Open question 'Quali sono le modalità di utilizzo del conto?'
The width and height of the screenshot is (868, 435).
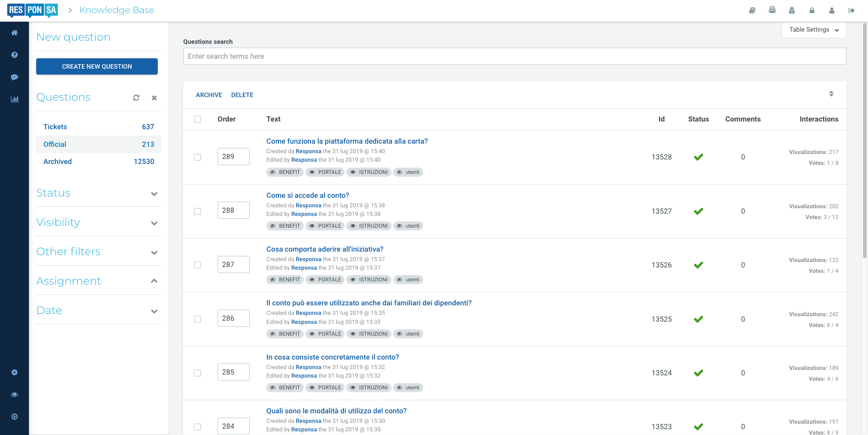(x=336, y=411)
